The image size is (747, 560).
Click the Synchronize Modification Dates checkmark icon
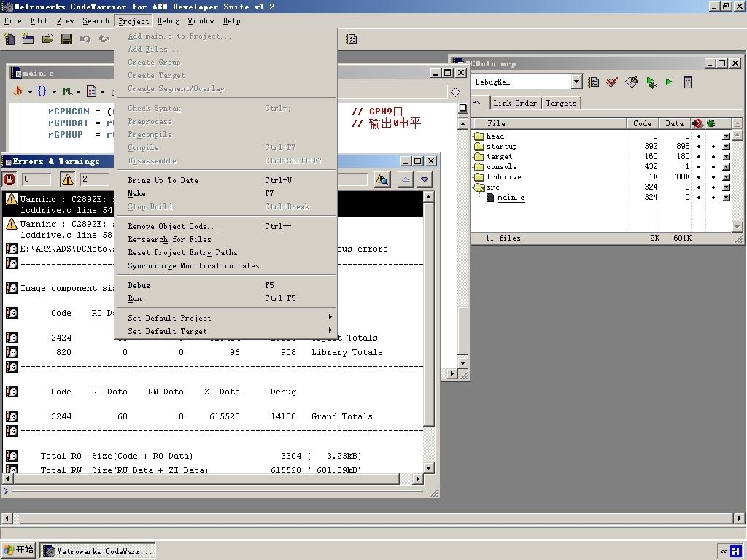(x=612, y=82)
